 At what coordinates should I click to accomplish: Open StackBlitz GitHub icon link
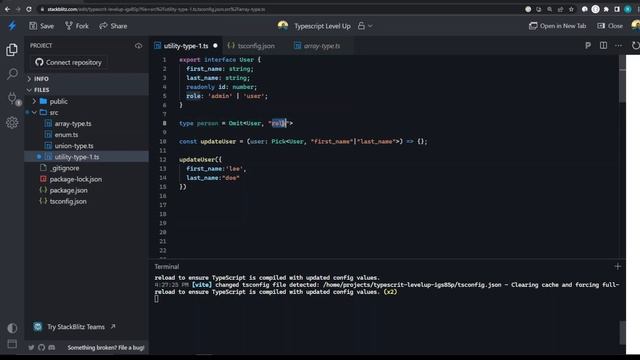click(41, 348)
